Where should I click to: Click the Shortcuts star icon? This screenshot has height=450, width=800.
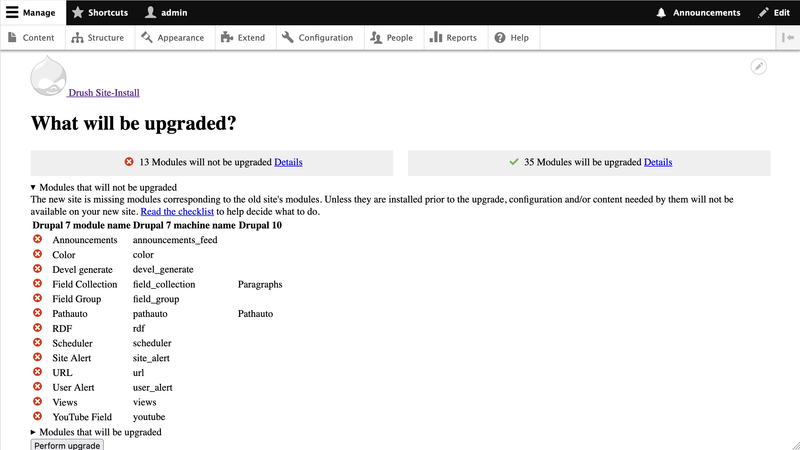pos(78,13)
